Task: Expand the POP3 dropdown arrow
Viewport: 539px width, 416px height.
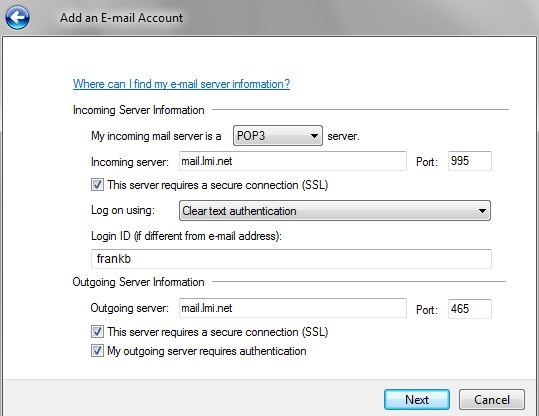Action: [314, 136]
